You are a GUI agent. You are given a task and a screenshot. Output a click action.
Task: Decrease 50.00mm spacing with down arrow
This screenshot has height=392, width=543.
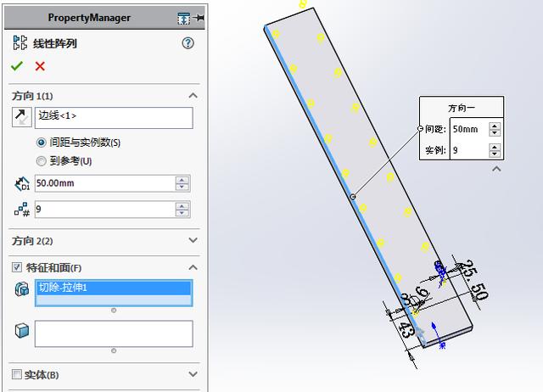182,187
